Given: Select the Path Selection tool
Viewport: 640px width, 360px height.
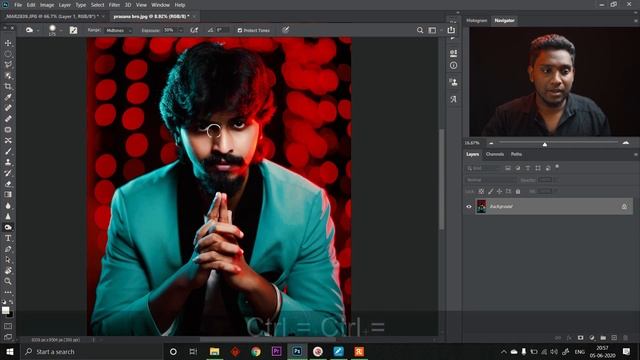Looking at the screenshot, I should 8,260.
